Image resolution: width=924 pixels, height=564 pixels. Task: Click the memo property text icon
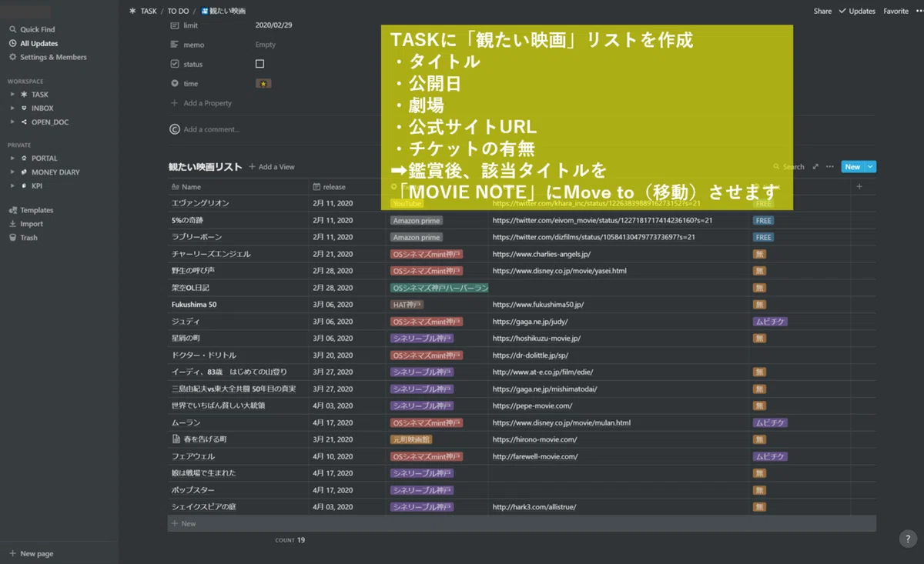(x=175, y=45)
